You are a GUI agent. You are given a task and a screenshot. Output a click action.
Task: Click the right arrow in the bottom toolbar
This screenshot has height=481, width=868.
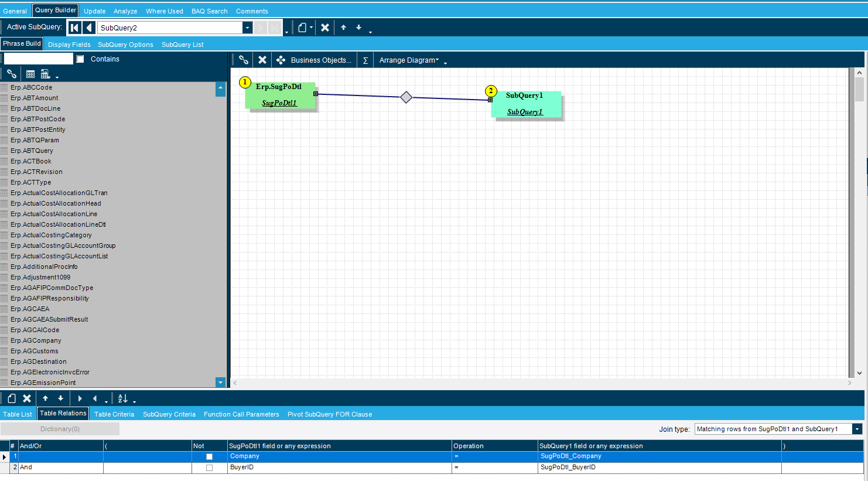coord(80,398)
